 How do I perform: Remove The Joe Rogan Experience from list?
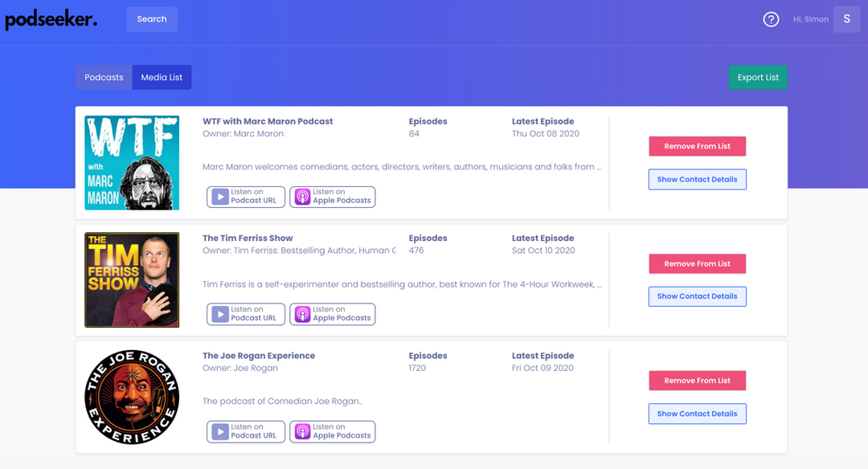pyautogui.click(x=697, y=381)
